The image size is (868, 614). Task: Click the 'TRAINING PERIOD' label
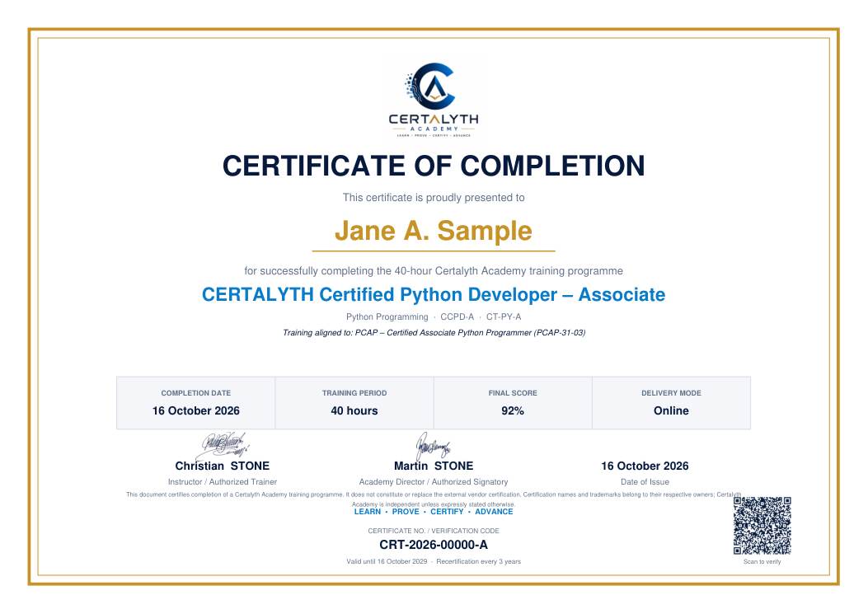pos(354,393)
